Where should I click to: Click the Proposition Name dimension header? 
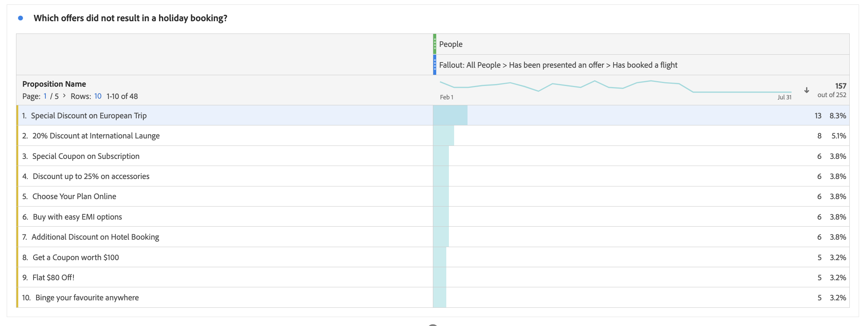(x=54, y=84)
